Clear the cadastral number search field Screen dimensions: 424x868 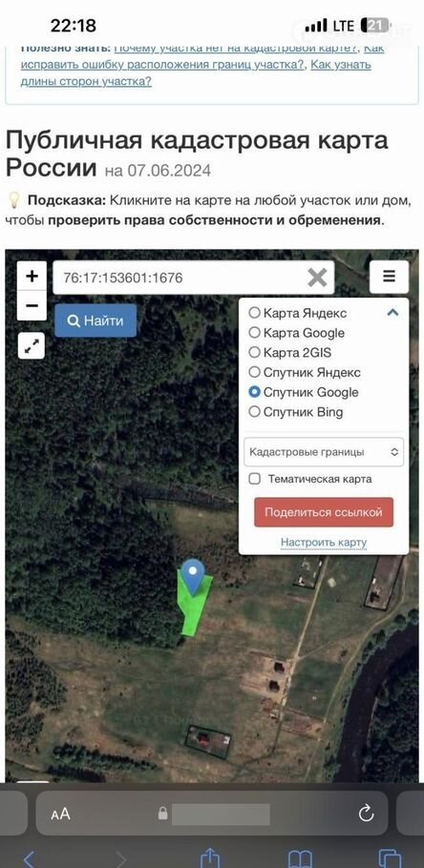pos(317,278)
